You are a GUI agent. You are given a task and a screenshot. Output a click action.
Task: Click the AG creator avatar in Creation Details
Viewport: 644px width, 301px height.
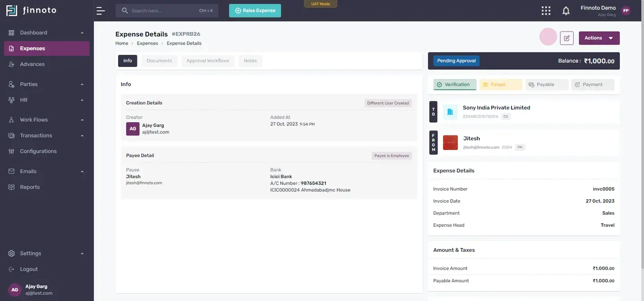133,129
